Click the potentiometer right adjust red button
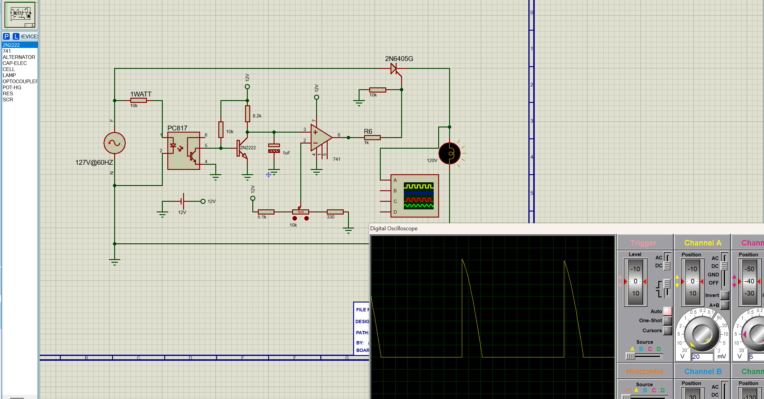Viewport: 764px width, 399px height. coord(306,219)
